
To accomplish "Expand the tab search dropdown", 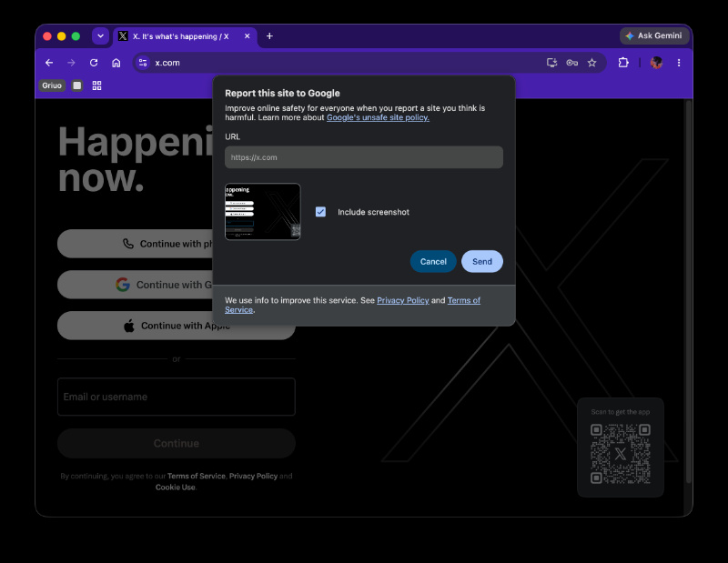I will tap(100, 35).
